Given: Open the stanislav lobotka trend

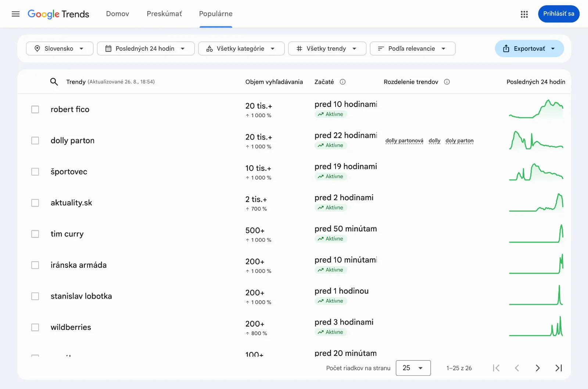Looking at the screenshot, I should click(81, 296).
